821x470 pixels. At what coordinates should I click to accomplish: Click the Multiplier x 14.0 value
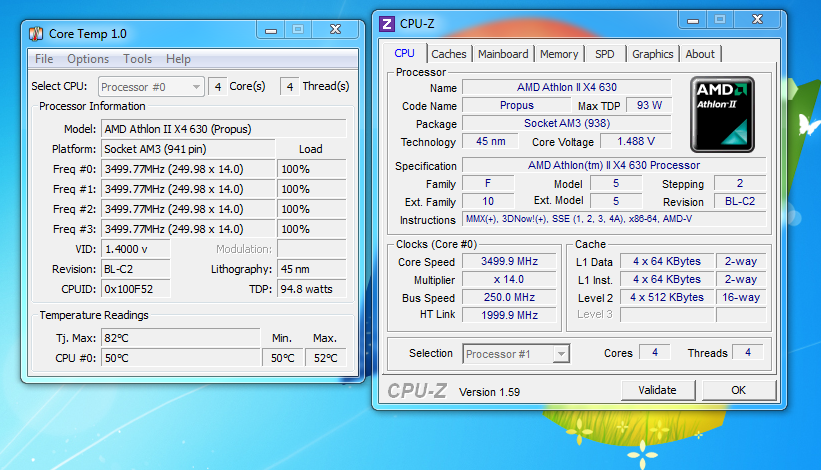click(509, 279)
